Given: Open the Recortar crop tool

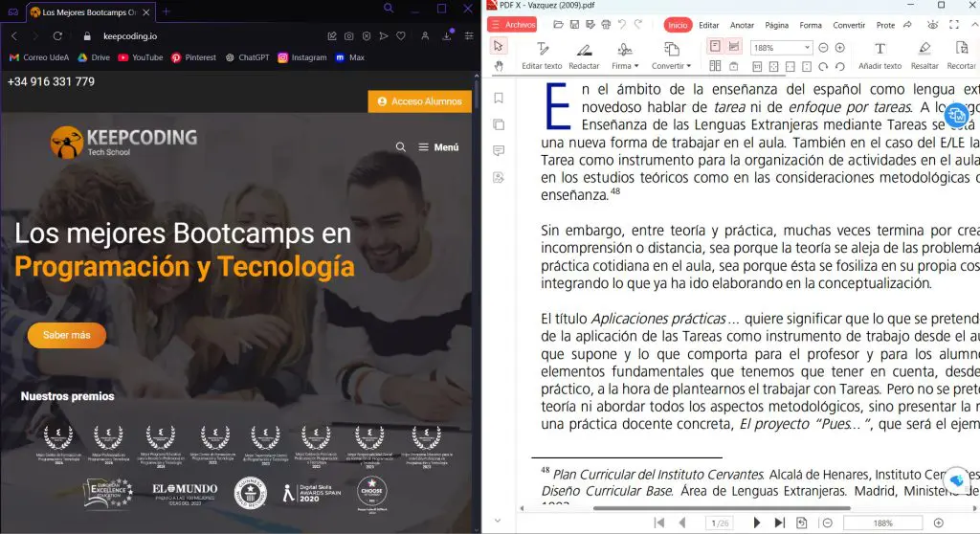Looking at the screenshot, I should pos(961,56).
